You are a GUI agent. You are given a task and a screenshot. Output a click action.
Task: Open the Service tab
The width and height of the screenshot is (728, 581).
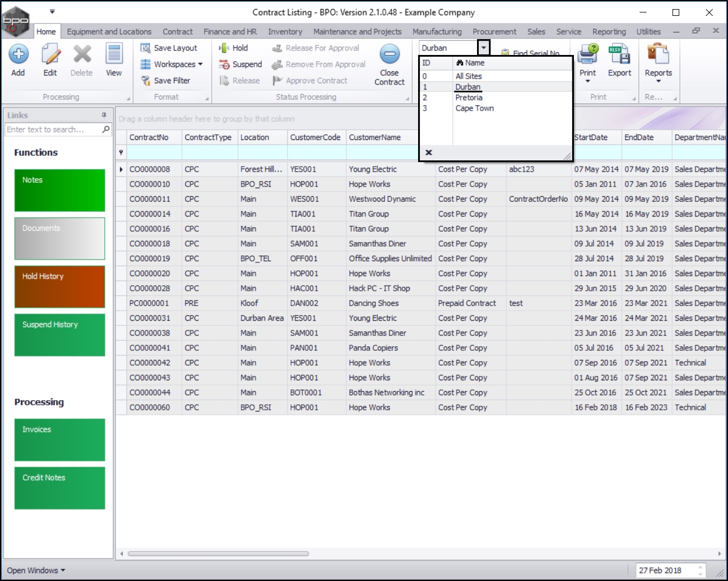pos(569,32)
